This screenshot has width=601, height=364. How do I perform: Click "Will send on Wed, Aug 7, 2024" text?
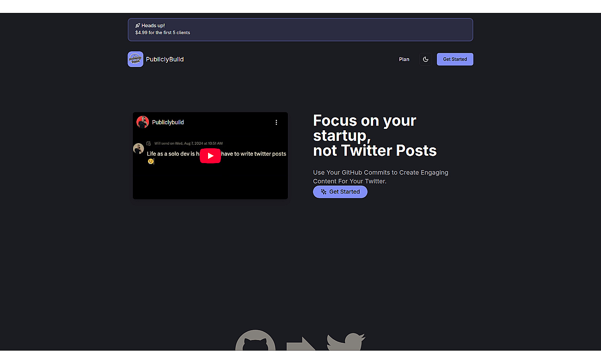[189, 144]
